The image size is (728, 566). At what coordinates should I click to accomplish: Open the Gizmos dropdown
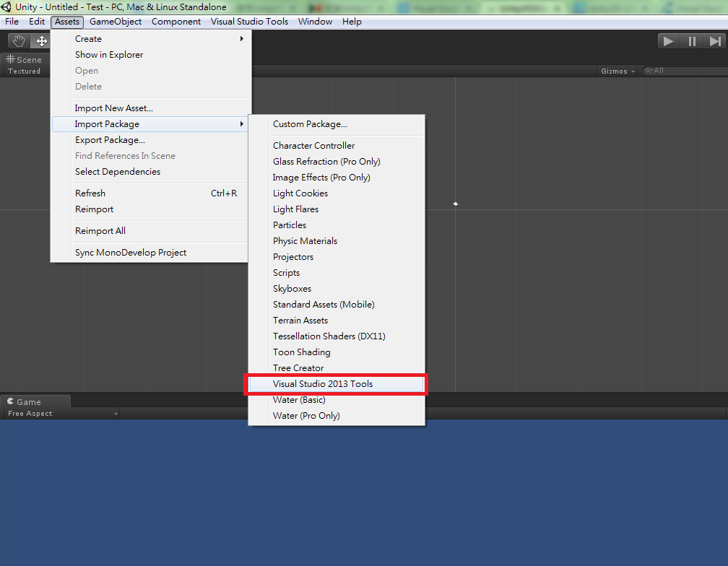click(x=617, y=71)
